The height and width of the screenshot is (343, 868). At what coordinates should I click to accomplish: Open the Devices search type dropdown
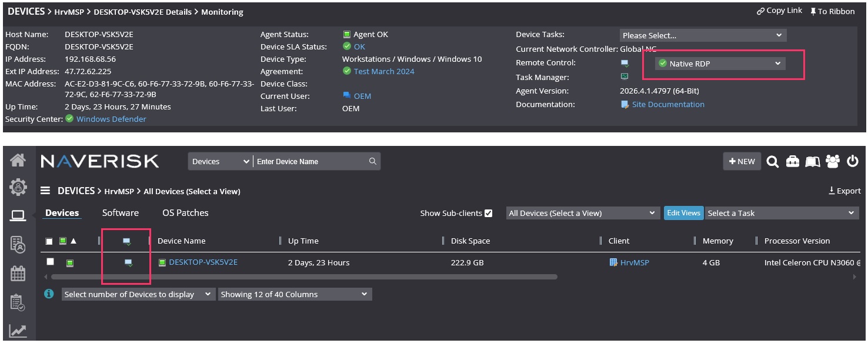coord(220,161)
